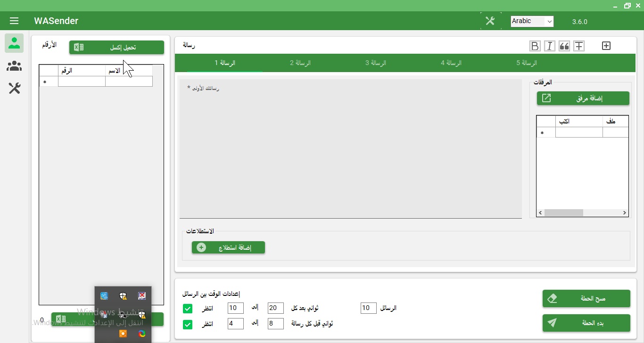Toggle the wait-after-messages checkbox
This screenshot has width=644, height=343.
[188, 309]
